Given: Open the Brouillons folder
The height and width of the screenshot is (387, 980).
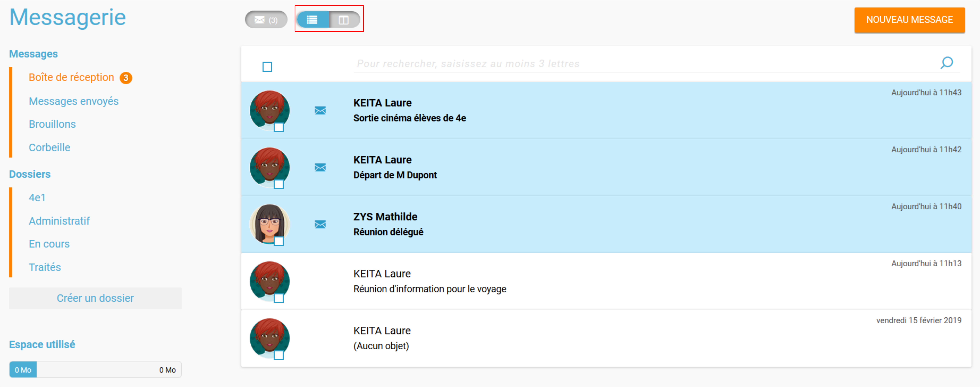Looking at the screenshot, I should point(52,124).
